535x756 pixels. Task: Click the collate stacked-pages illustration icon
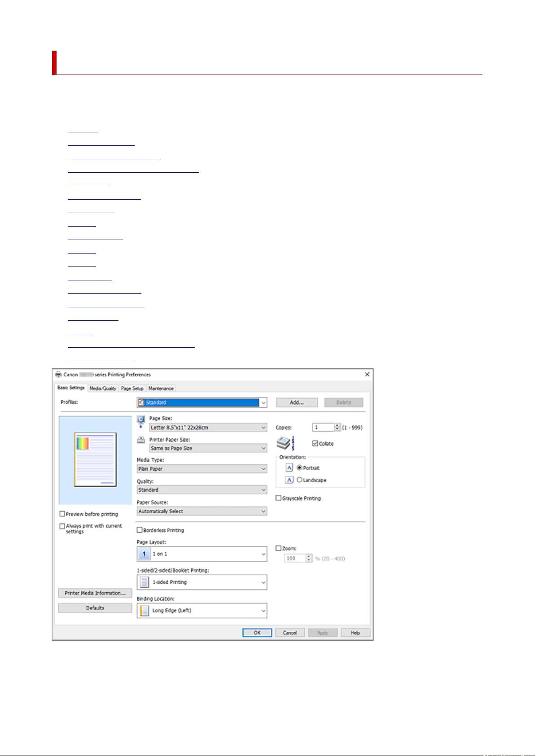[x=285, y=443]
